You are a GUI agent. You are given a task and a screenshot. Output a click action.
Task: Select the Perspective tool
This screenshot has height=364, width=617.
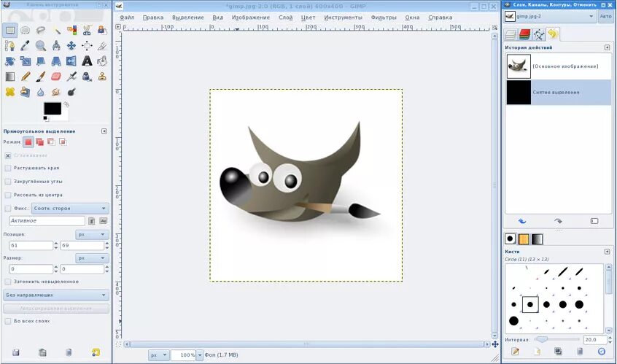point(56,61)
